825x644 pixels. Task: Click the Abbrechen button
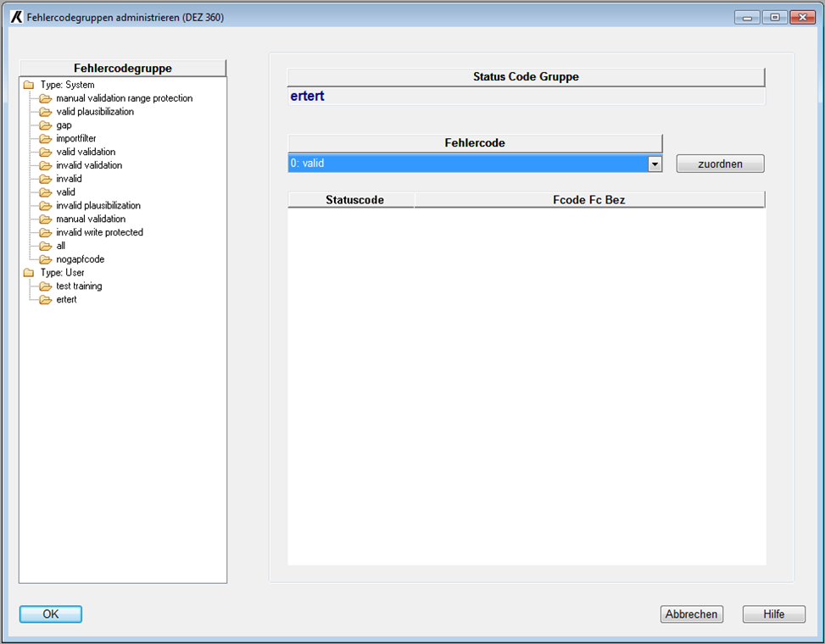691,614
